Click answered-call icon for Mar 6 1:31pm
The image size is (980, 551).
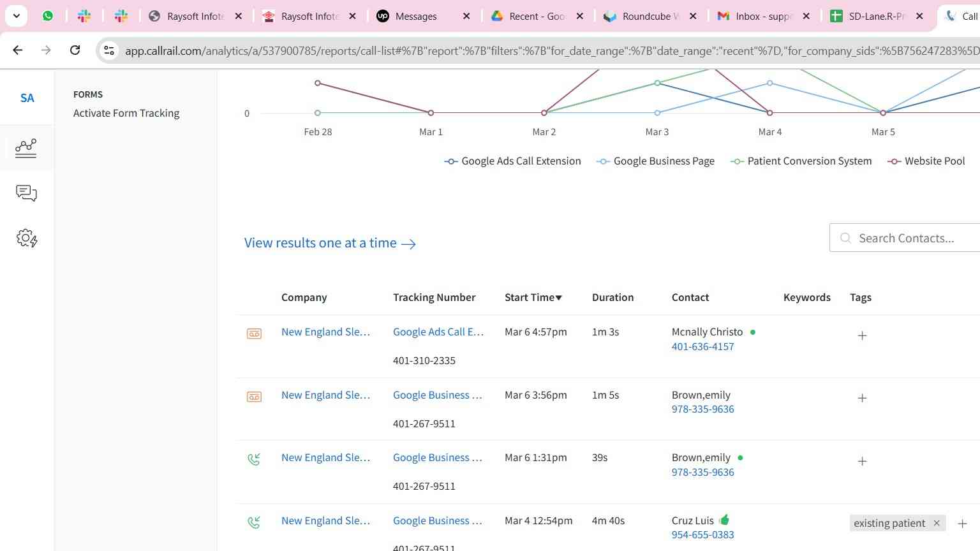click(254, 459)
